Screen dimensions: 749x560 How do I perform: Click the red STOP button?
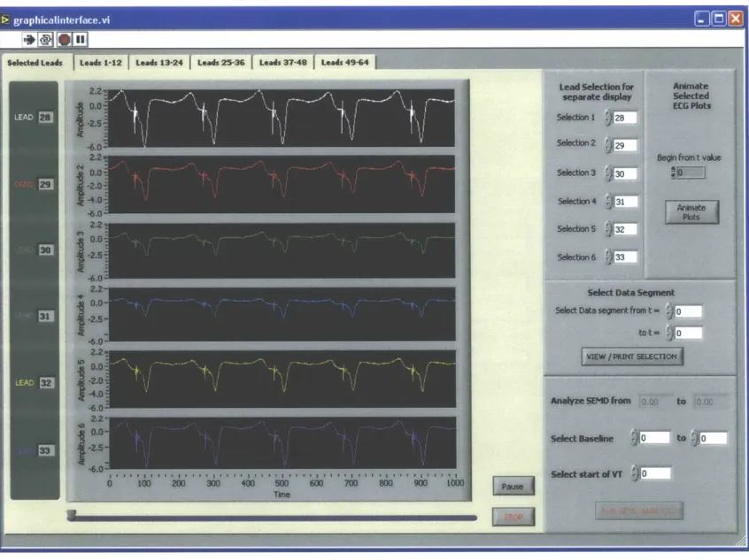(513, 517)
